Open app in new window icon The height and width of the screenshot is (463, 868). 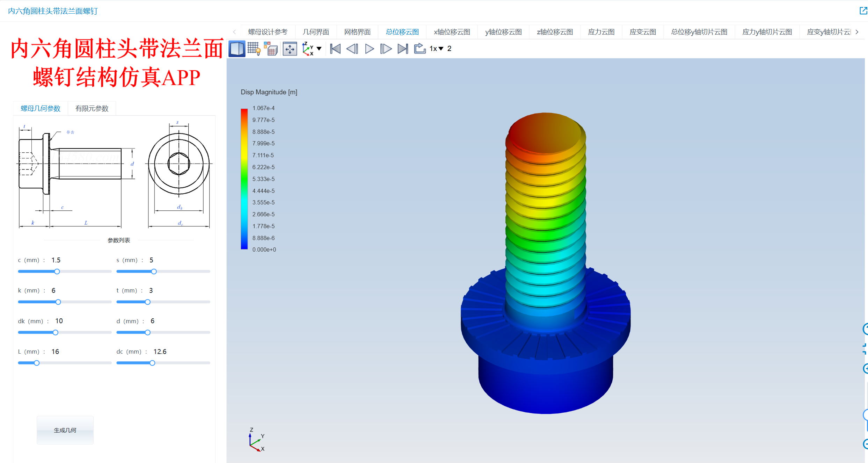[863, 11]
